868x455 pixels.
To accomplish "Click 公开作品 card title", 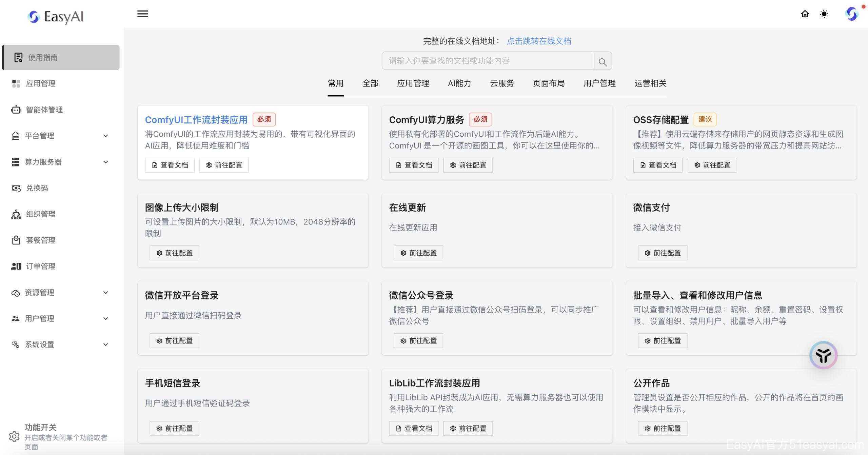I will pyautogui.click(x=651, y=383).
